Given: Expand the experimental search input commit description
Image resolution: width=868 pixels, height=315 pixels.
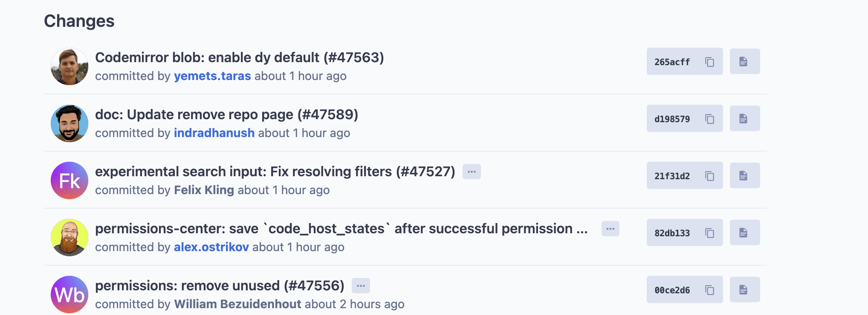Looking at the screenshot, I should click(472, 172).
